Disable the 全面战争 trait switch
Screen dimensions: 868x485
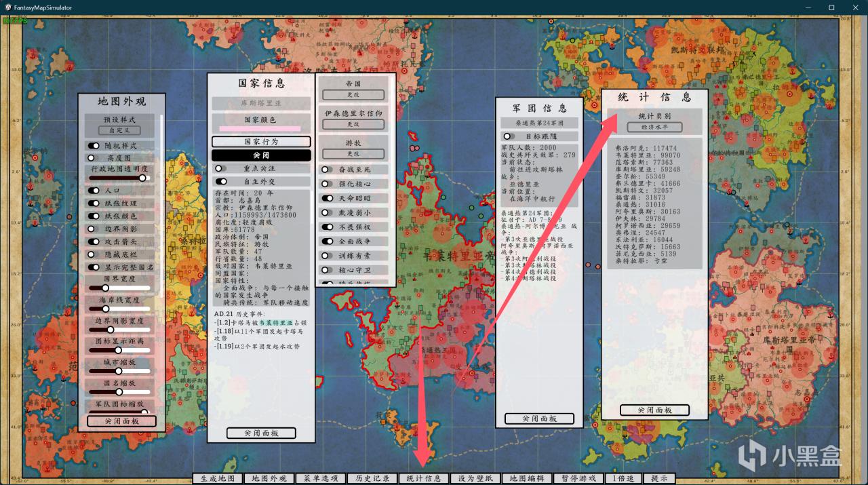point(327,241)
